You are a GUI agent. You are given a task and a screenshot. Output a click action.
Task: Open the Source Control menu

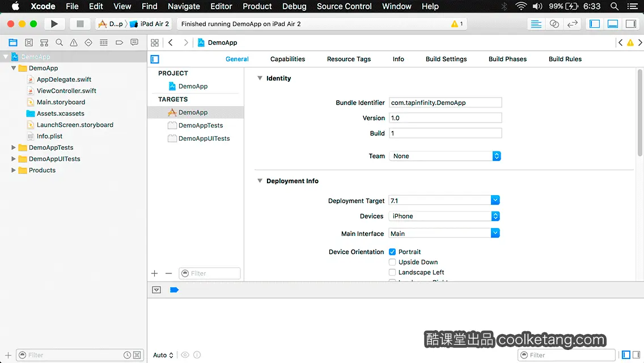pyautogui.click(x=344, y=6)
